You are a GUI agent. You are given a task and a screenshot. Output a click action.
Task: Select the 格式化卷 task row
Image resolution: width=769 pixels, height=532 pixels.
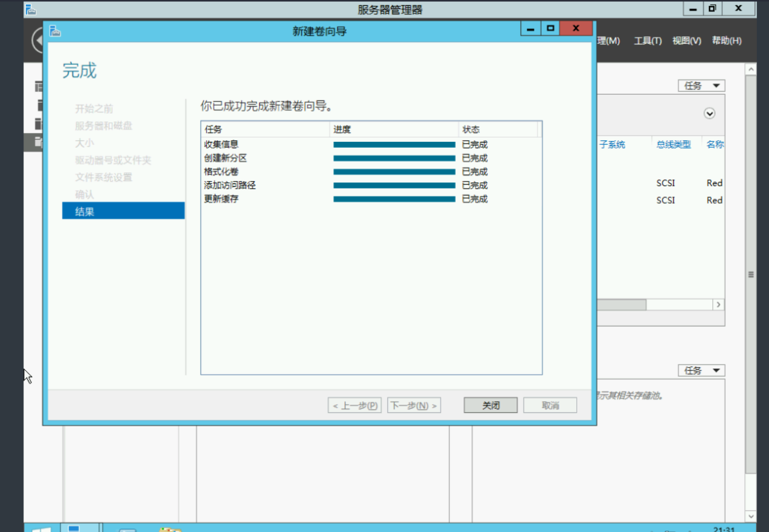(371, 172)
